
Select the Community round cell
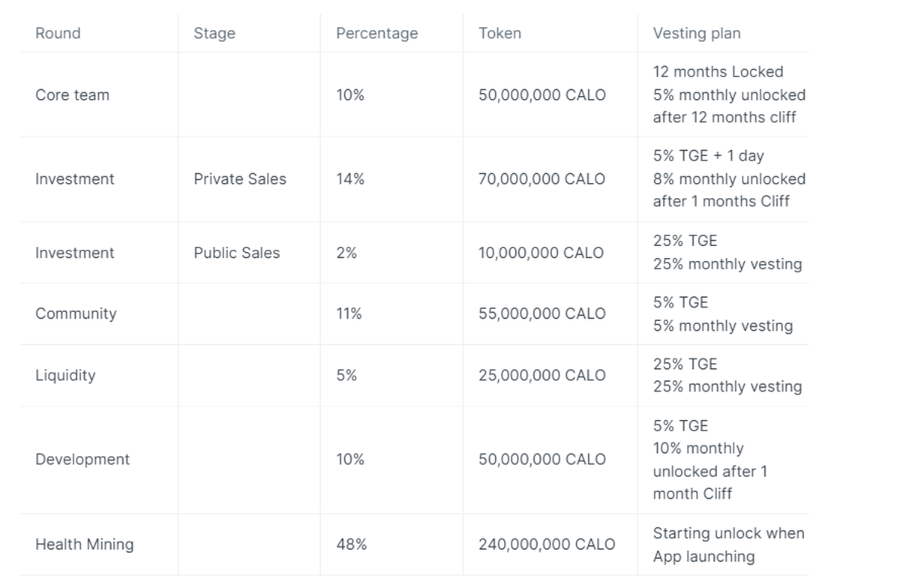[x=76, y=313]
